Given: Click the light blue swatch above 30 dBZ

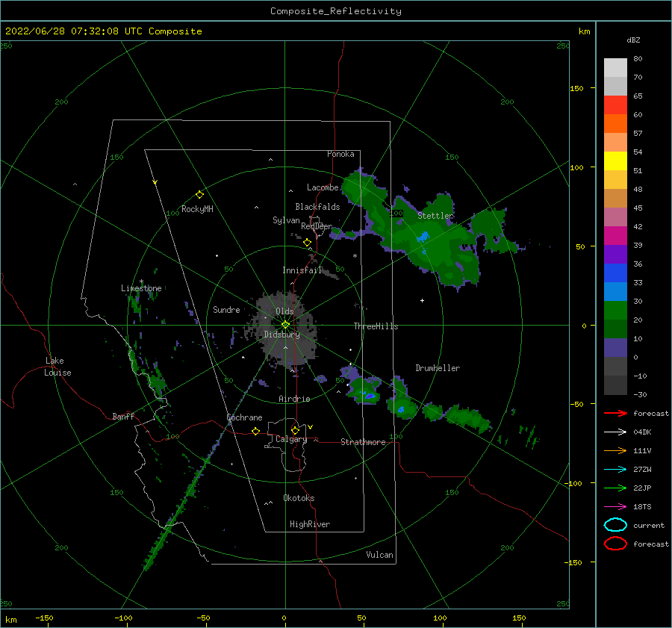Looking at the screenshot, I should pos(615,292).
